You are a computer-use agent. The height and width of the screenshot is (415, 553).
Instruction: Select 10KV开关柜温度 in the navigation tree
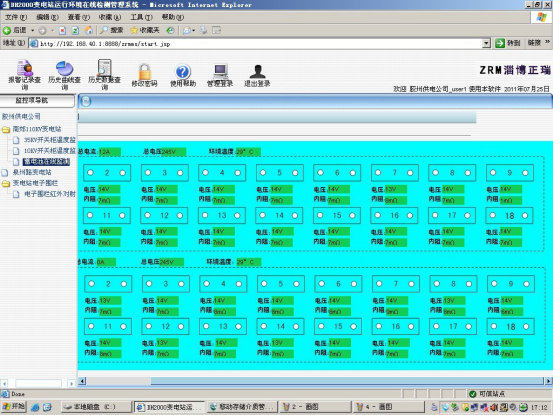(x=49, y=151)
